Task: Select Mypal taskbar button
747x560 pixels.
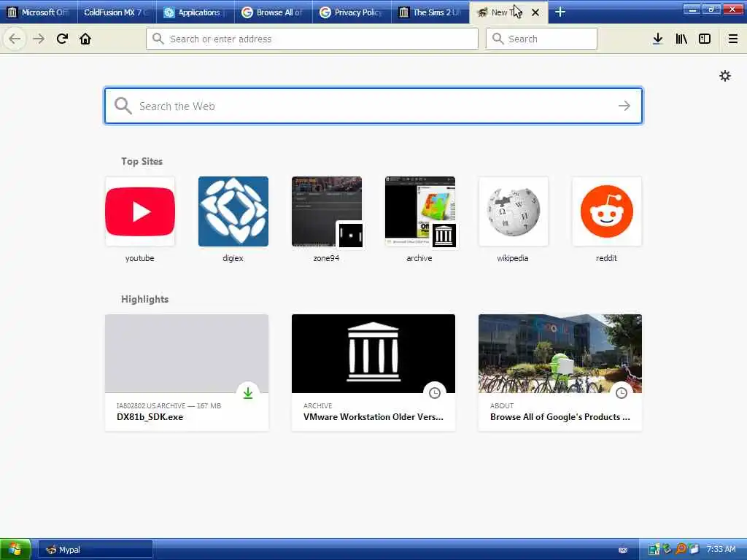Action: point(96,550)
